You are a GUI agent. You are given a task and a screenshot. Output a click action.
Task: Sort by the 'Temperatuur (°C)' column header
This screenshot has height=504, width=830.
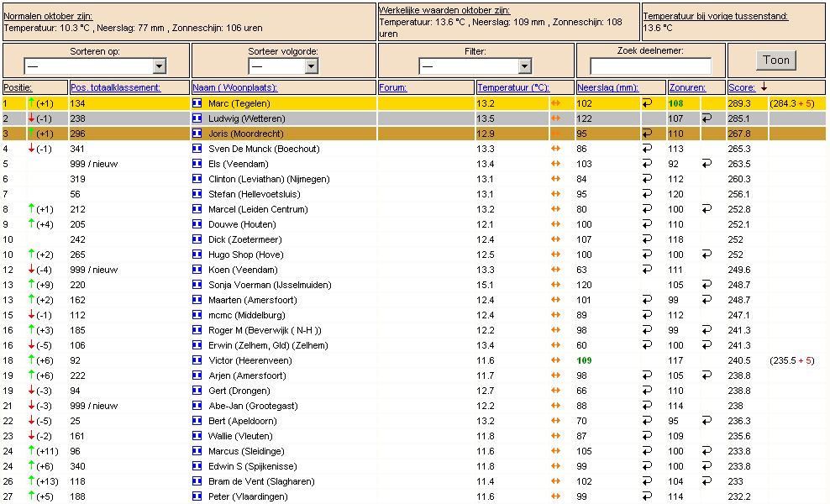[x=513, y=87]
